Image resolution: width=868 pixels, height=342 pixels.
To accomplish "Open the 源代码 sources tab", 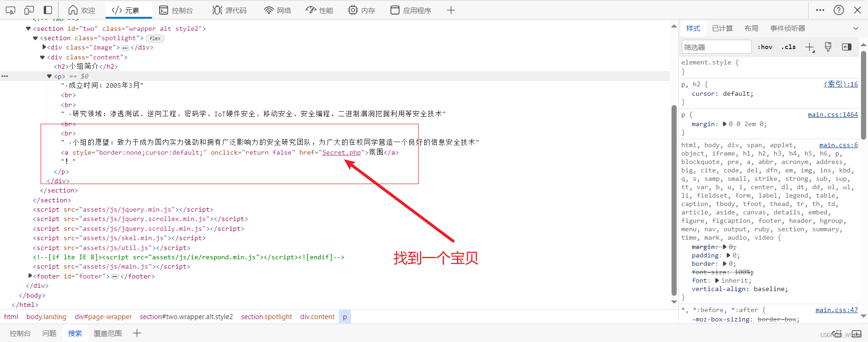I will click(x=229, y=10).
